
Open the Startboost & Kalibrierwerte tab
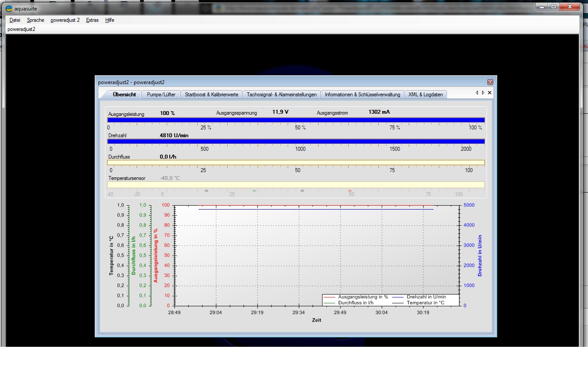[211, 95]
